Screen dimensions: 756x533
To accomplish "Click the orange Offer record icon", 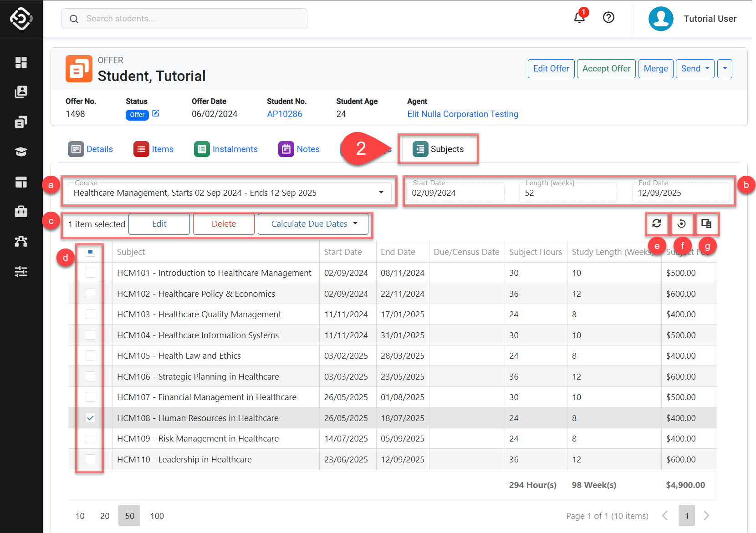I will pos(79,69).
